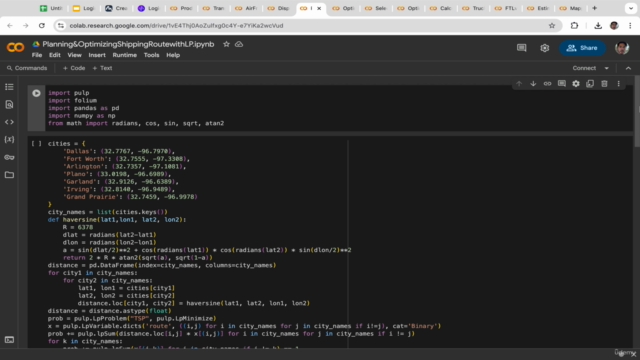The image size is (640, 360).
Task: Open the File menu
Action: point(37,55)
